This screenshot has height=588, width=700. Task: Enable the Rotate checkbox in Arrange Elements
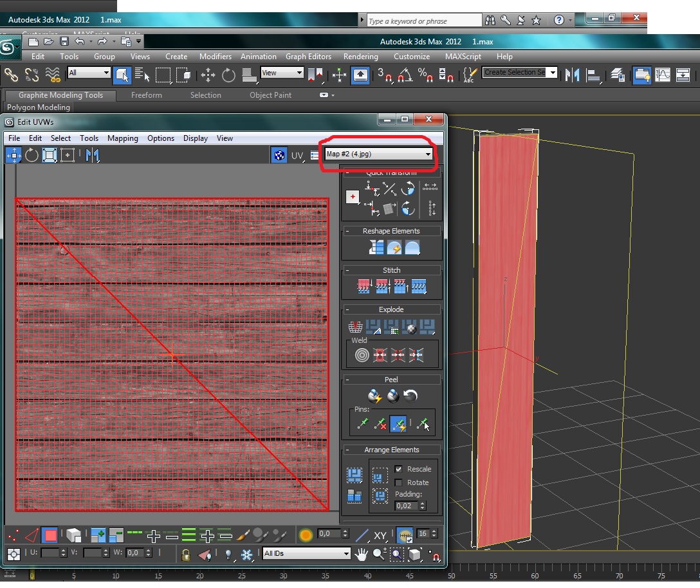point(398,482)
